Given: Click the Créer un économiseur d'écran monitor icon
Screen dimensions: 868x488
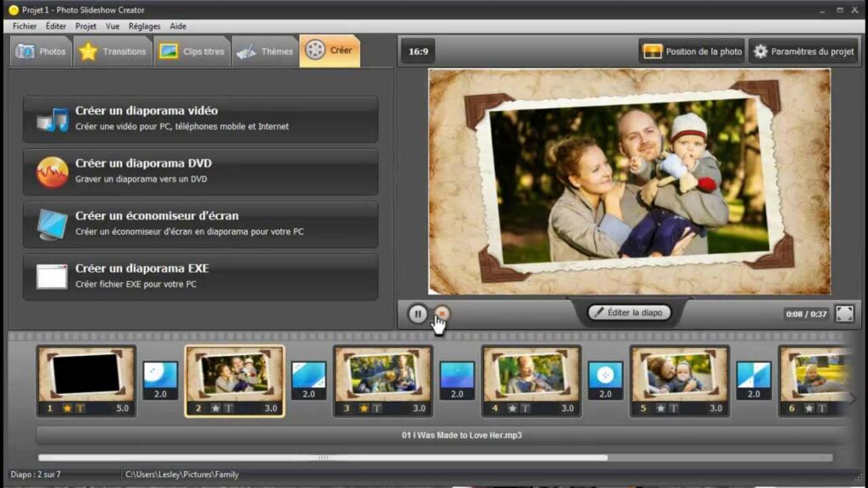Looking at the screenshot, I should coord(53,223).
